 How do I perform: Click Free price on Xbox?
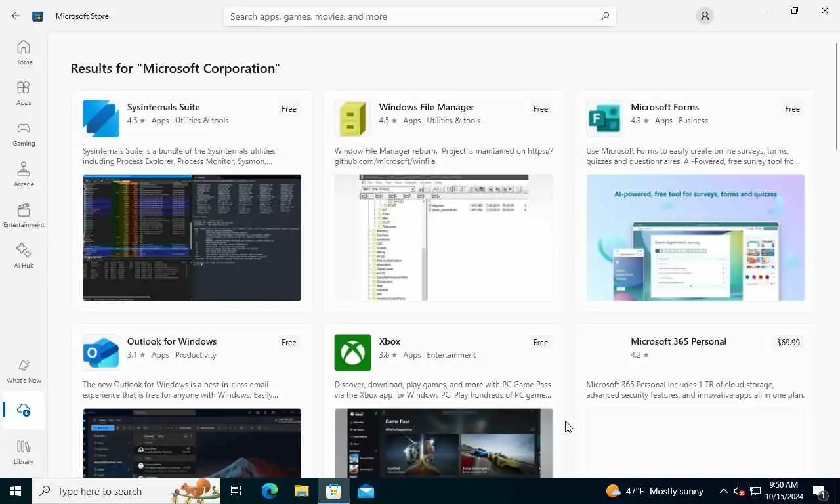(x=541, y=343)
